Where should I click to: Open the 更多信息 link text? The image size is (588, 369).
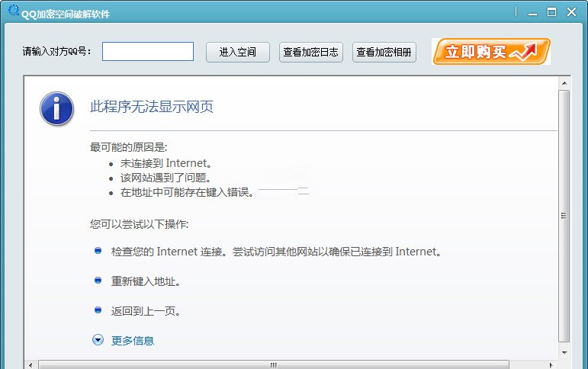(x=133, y=341)
